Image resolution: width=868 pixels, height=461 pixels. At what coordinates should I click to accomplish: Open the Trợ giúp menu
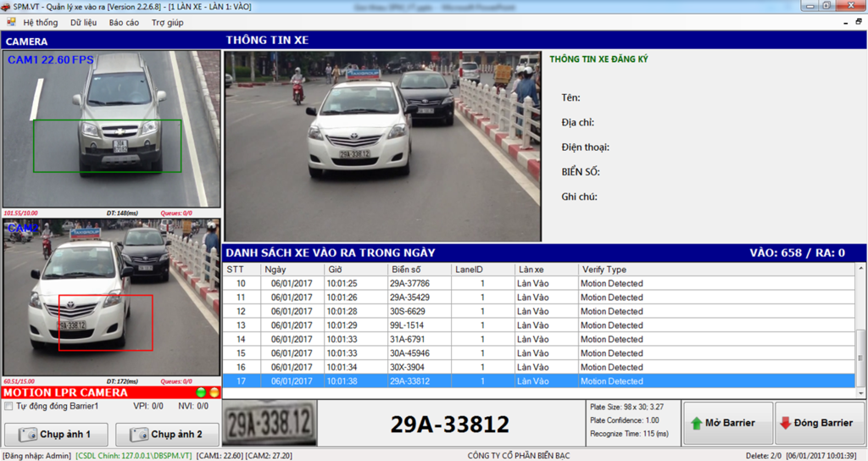coord(167,22)
